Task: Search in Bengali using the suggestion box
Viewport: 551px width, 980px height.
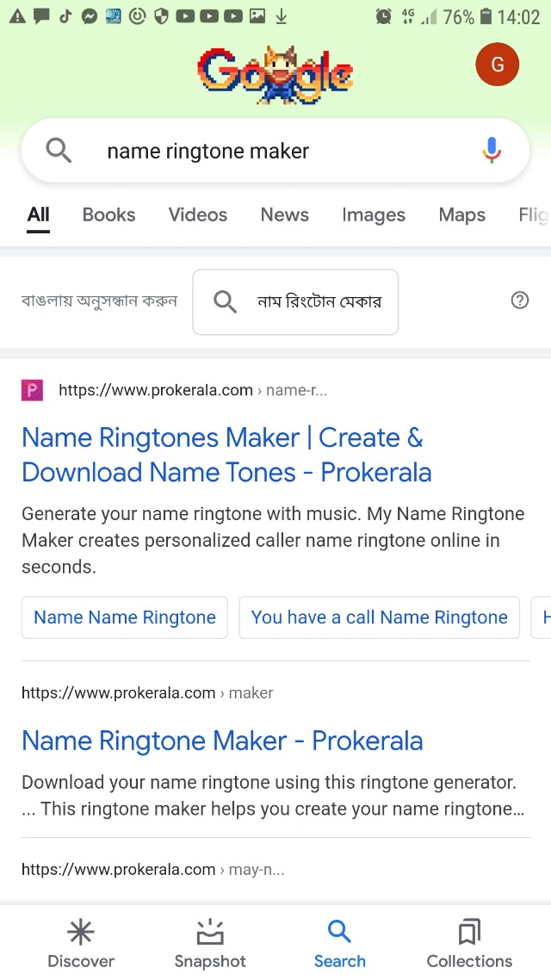Action: pyautogui.click(x=295, y=301)
